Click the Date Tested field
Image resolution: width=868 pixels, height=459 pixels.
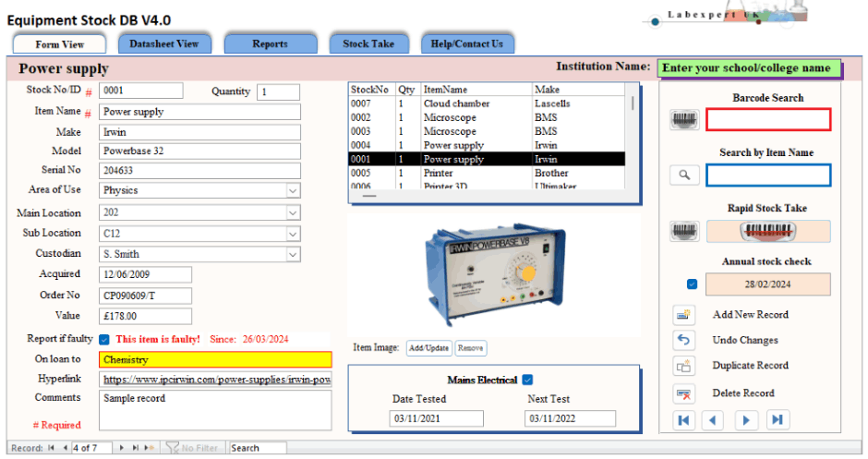point(436,418)
